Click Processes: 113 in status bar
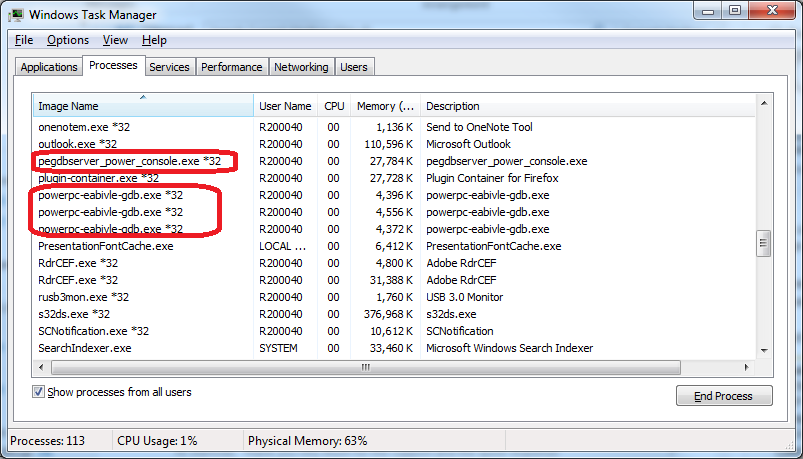Screen dimensions: 803x459 point(48,441)
